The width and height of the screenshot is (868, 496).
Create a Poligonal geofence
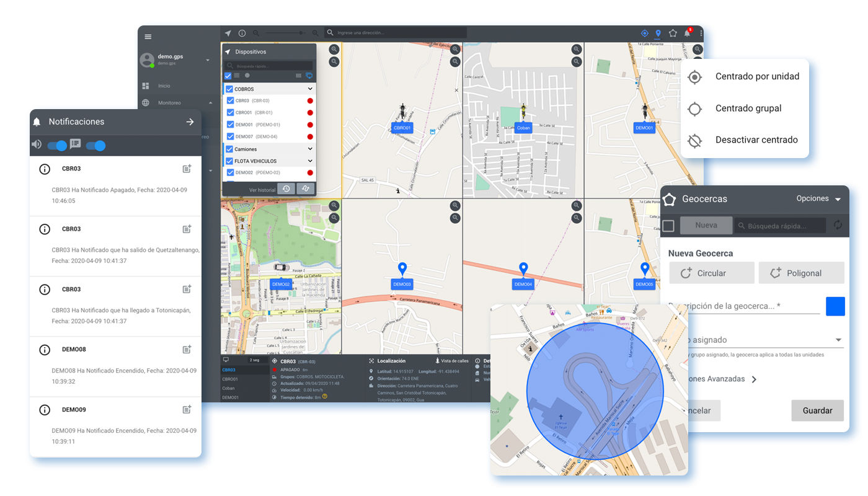pos(802,273)
